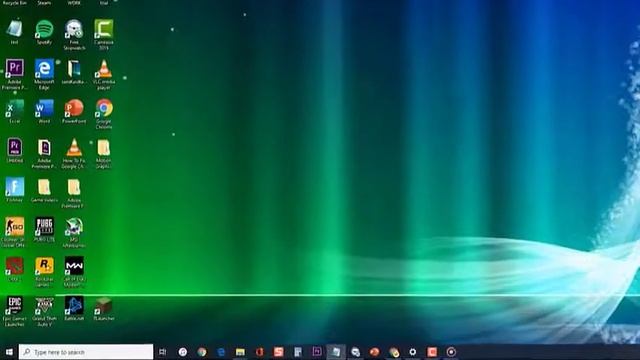Select the Game Videos folder
The width and height of the screenshot is (640, 360).
click(44, 190)
